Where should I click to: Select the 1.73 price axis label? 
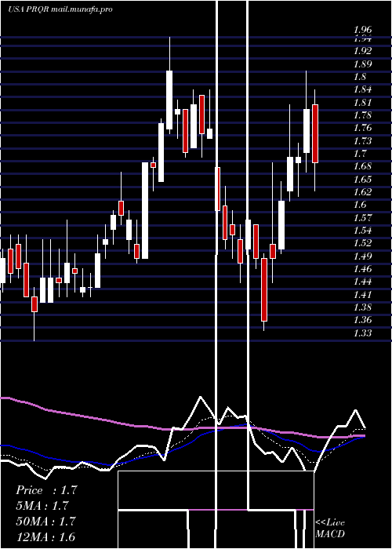point(362,140)
